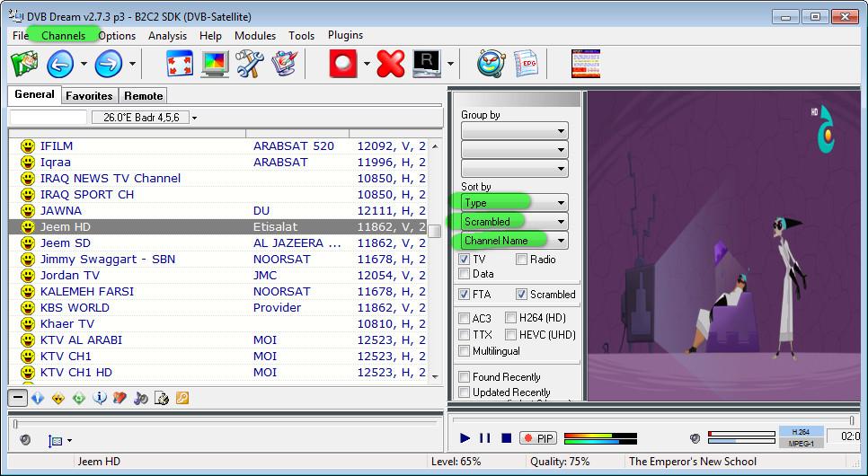Click the document with clock icon
This screenshot has height=476, width=868.
point(161,398)
